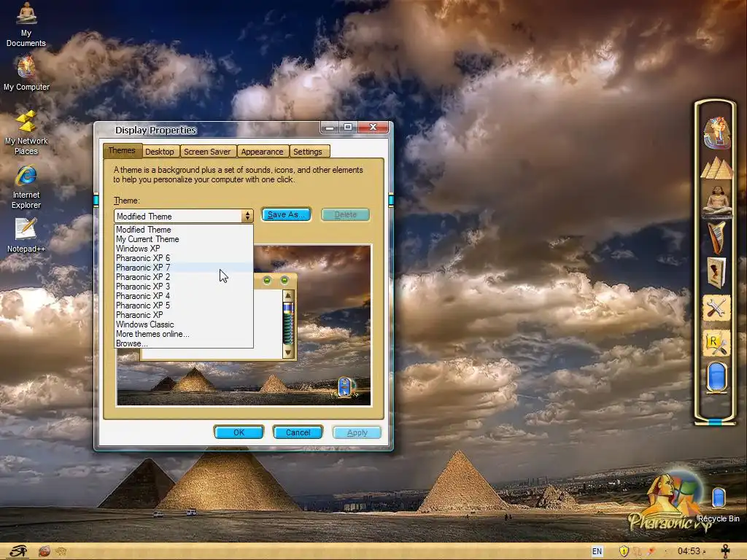Screen dimensions: 747x560
Task: Minimize the Display Properties dialog
Action: point(329,128)
